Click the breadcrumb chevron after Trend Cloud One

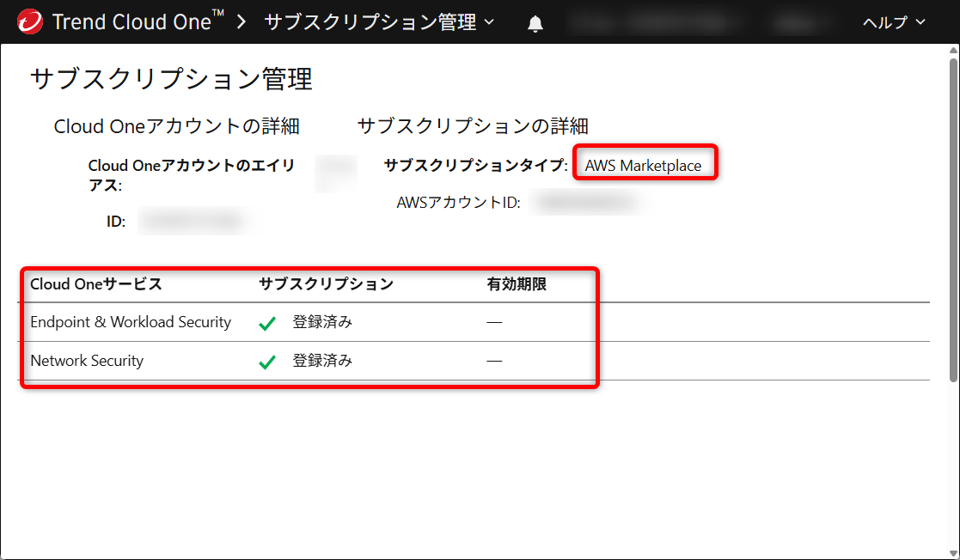[242, 22]
